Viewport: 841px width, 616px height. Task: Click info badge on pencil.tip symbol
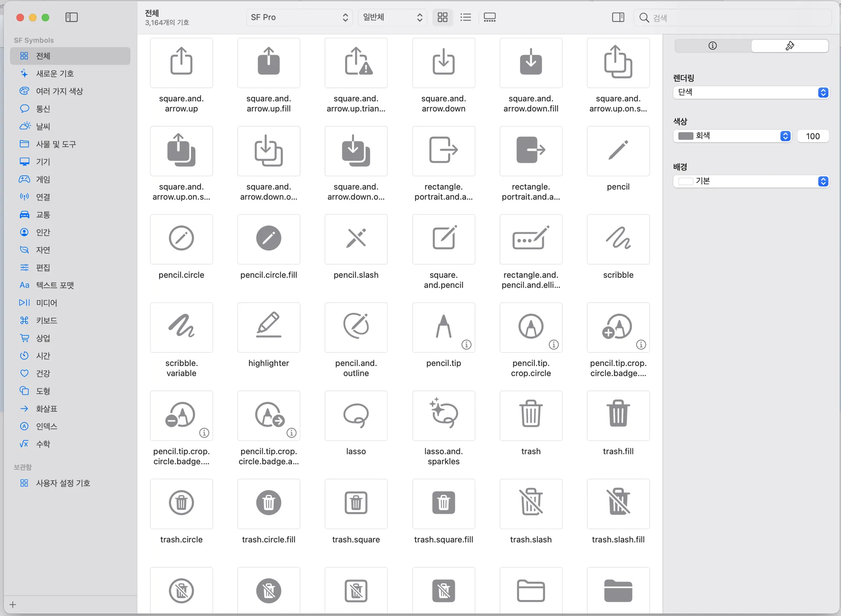click(466, 345)
